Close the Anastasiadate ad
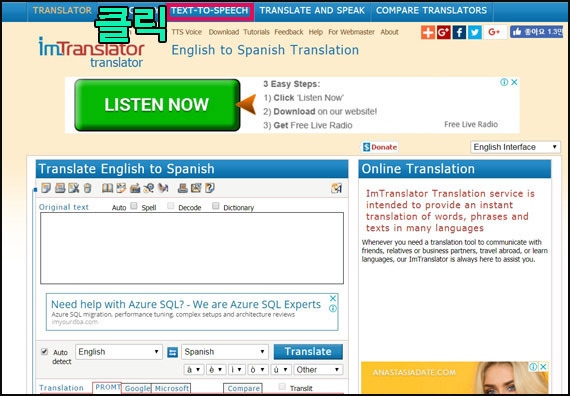The width and height of the screenshot is (570, 396). tap(543, 367)
